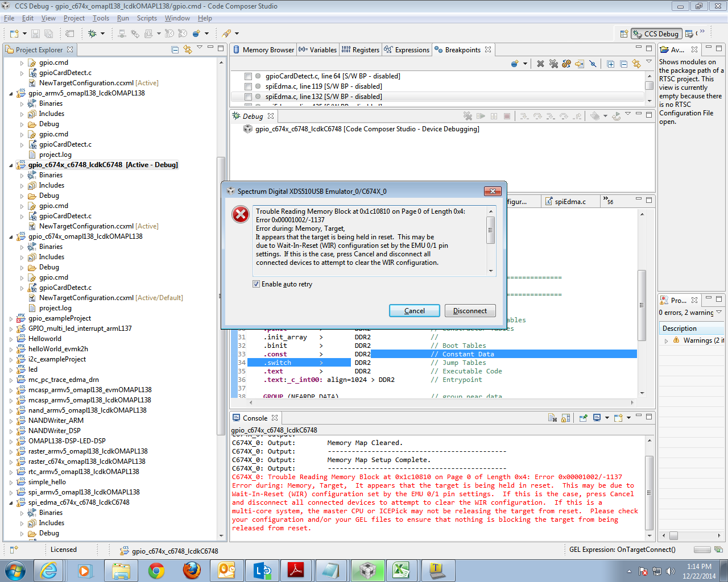The height and width of the screenshot is (582, 728).
Task: Click Adobe Reader icon in taskbar
Action: (296, 570)
